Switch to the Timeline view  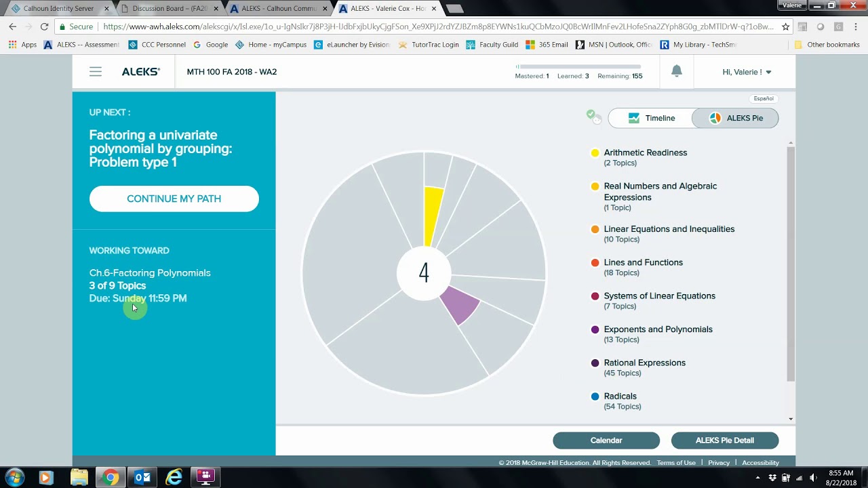tap(650, 118)
